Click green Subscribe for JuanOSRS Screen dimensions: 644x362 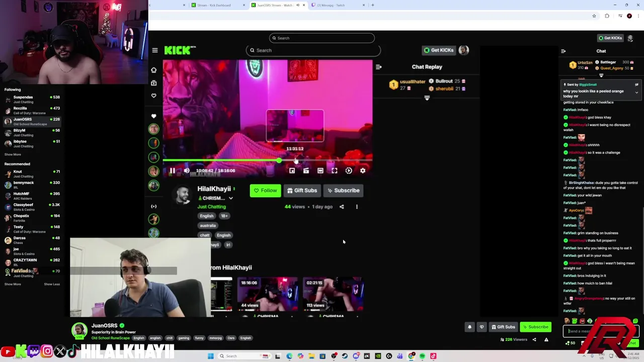(x=535, y=327)
